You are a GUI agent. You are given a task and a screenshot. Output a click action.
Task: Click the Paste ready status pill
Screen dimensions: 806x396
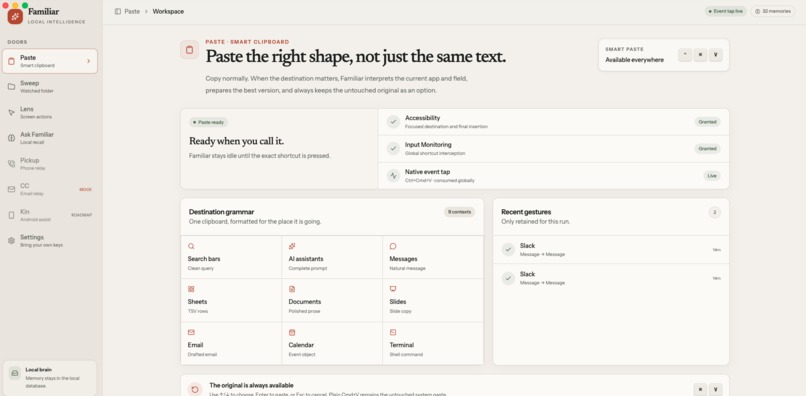209,122
